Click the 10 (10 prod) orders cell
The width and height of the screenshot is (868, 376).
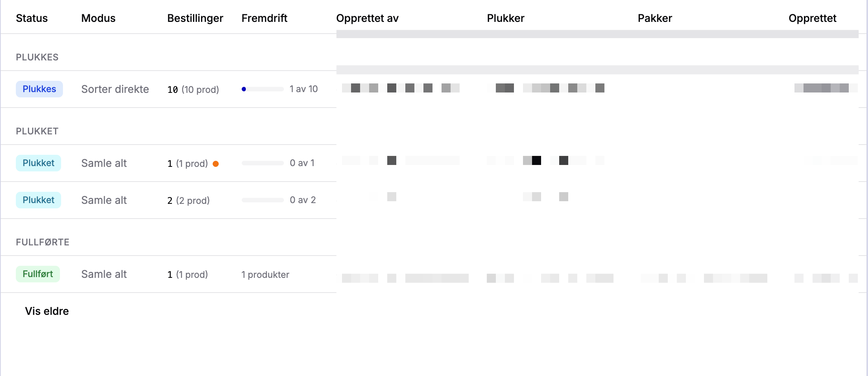point(193,89)
